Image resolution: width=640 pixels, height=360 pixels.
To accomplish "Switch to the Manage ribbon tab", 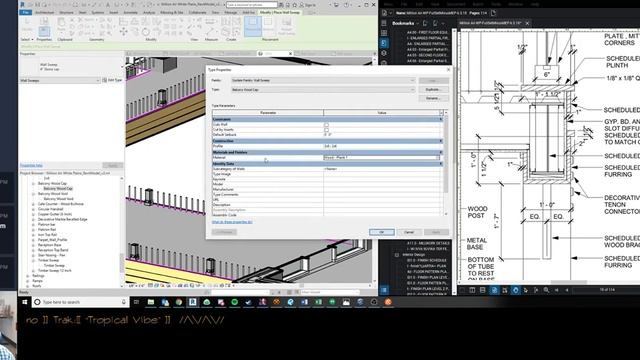I will [x=231, y=13].
